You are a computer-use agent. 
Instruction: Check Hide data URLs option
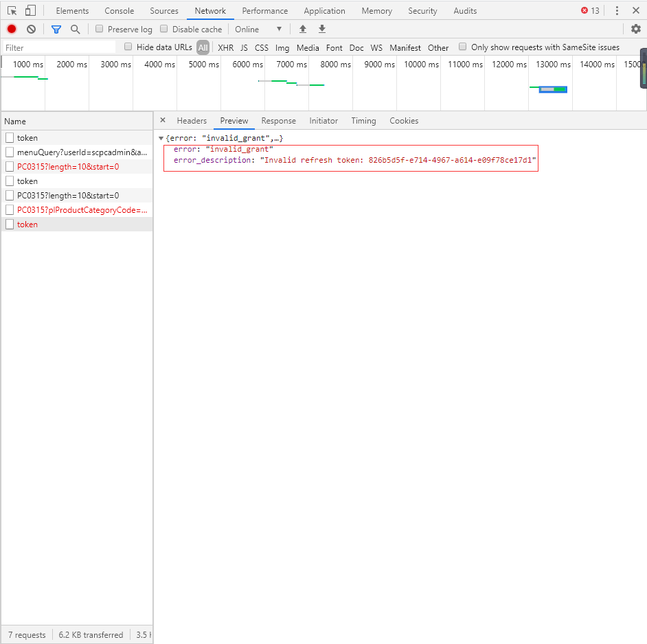pyautogui.click(x=128, y=47)
